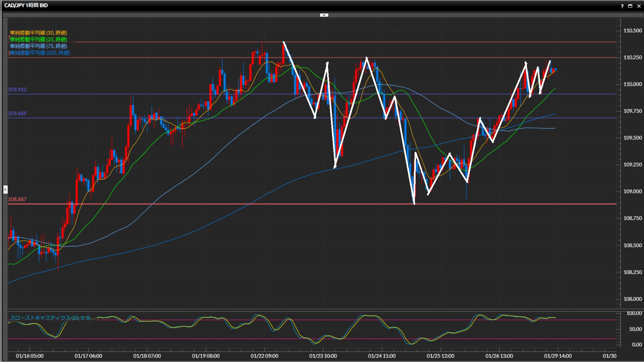This screenshot has width=644, height=362.
Task: Maximize the CAD/JPY chart window
Action: pyautogui.click(x=630, y=6)
